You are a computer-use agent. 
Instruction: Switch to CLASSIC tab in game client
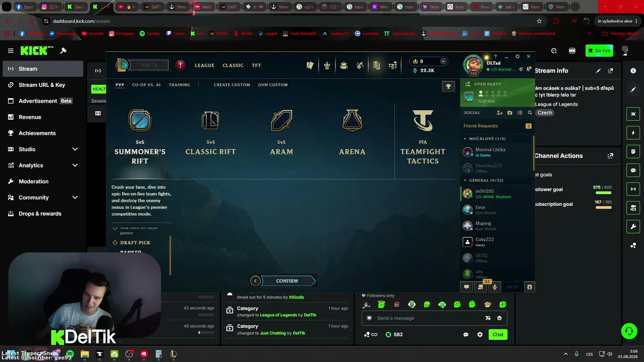(x=233, y=65)
